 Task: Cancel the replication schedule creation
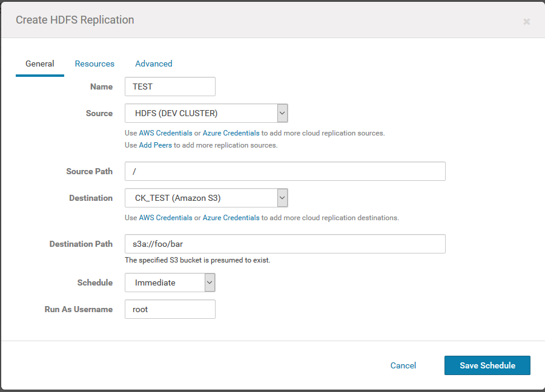coord(403,365)
